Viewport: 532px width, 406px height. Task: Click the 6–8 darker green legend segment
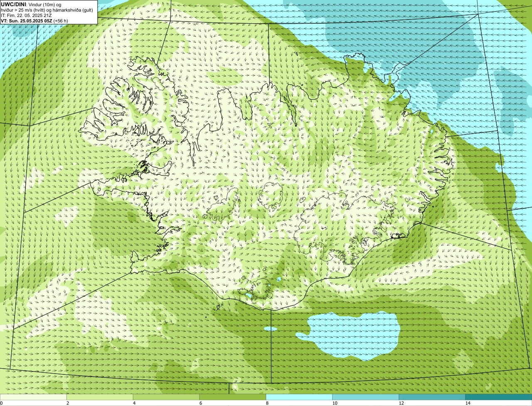(x=233, y=397)
